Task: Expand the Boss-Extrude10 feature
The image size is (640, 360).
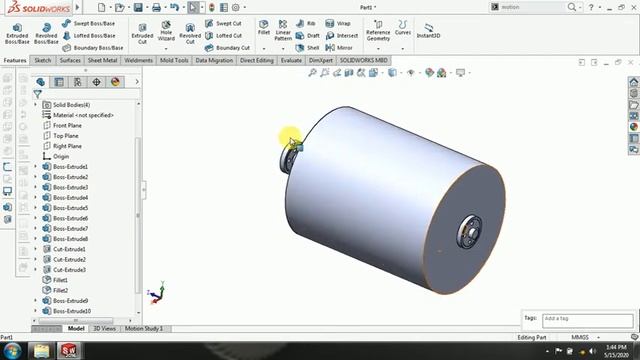Action: [x=36, y=311]
